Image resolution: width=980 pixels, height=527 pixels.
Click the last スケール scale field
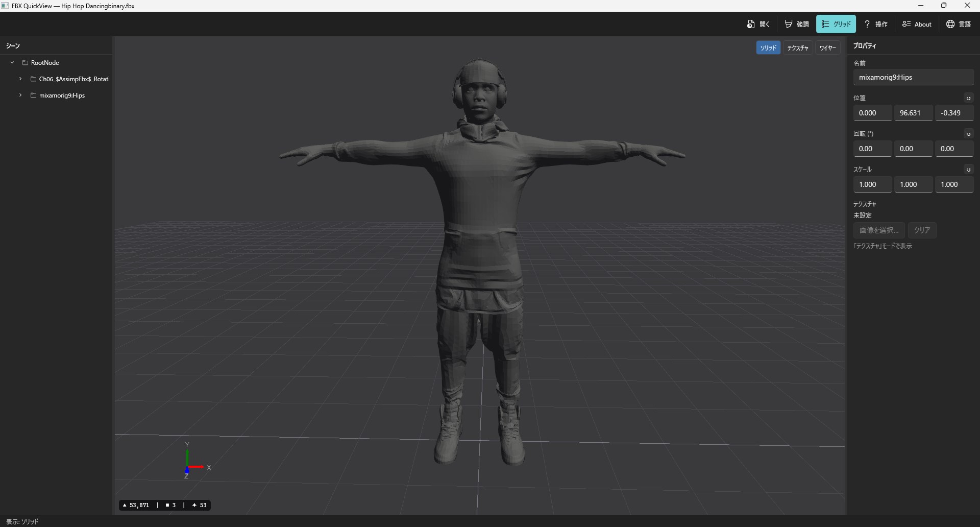[954, 184]
